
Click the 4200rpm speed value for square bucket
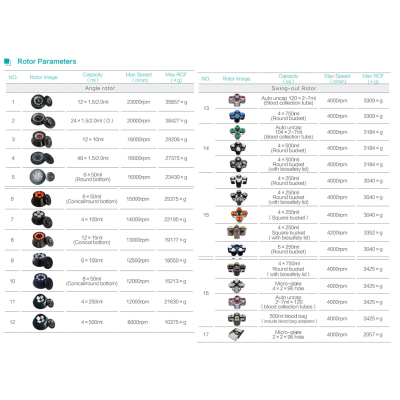(337, 233)
